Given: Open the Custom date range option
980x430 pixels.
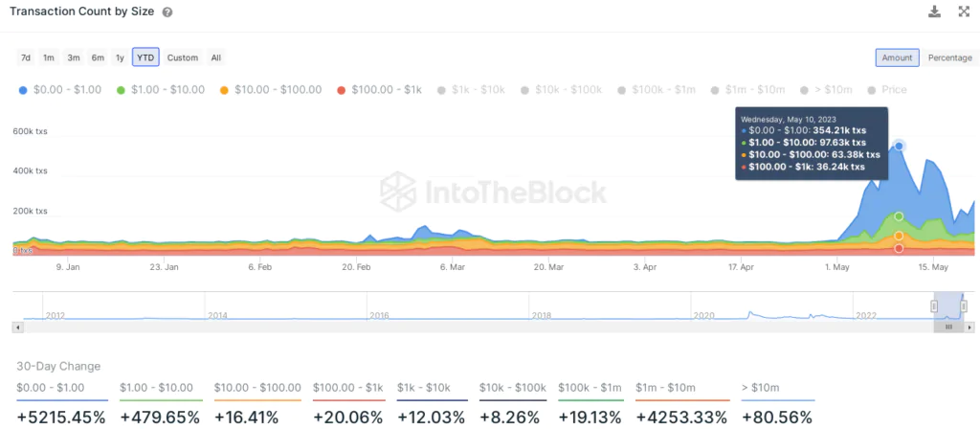Looking at the screenshot, I should tap(183, 57).
